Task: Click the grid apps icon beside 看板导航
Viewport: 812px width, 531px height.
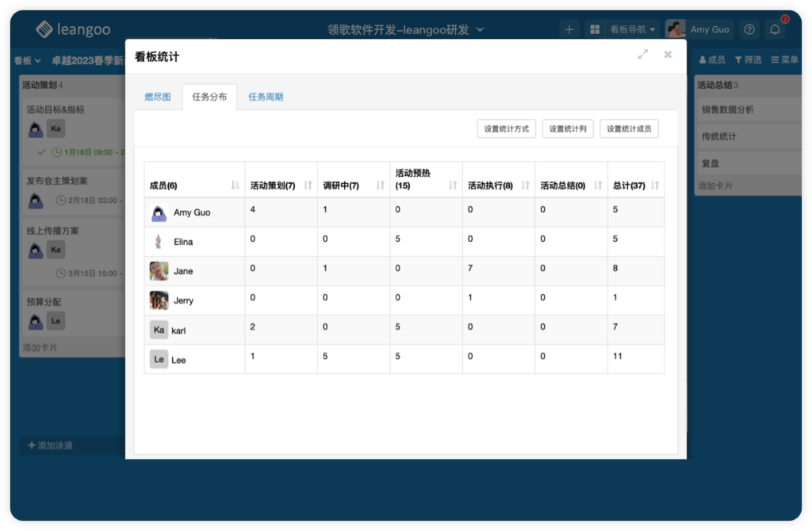Action: point(594,29)
